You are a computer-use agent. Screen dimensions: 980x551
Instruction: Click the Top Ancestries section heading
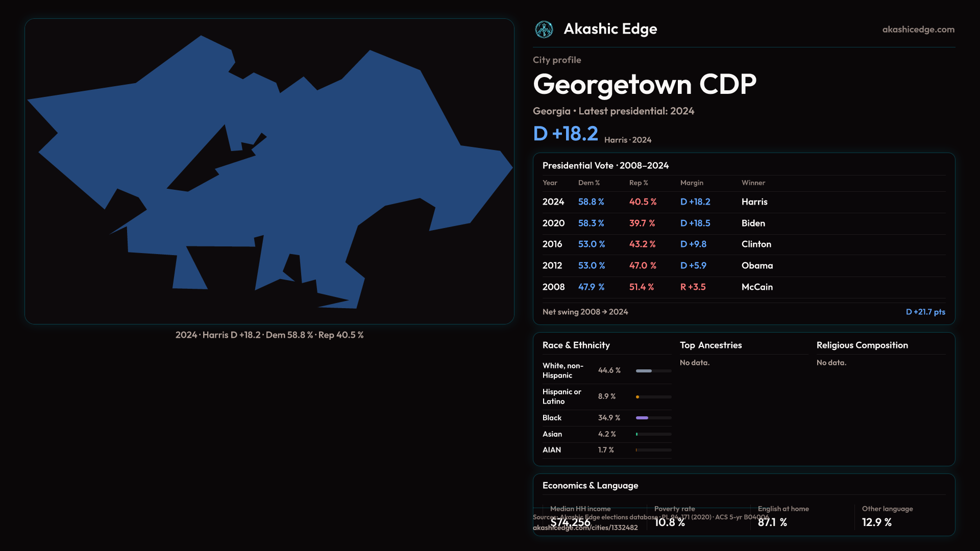(710, 345)
